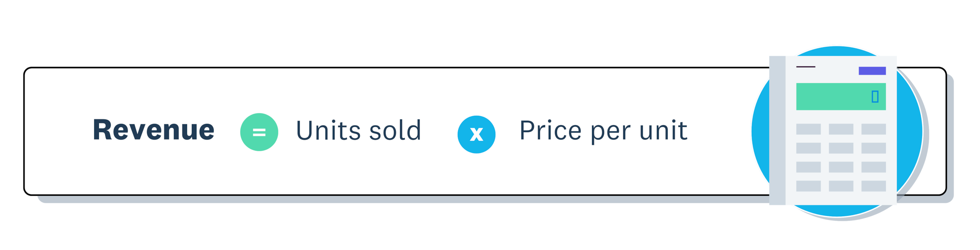The image size is (980, 250).
Task: Tap the middle key in top calculator row
Action: pos(841,129)
